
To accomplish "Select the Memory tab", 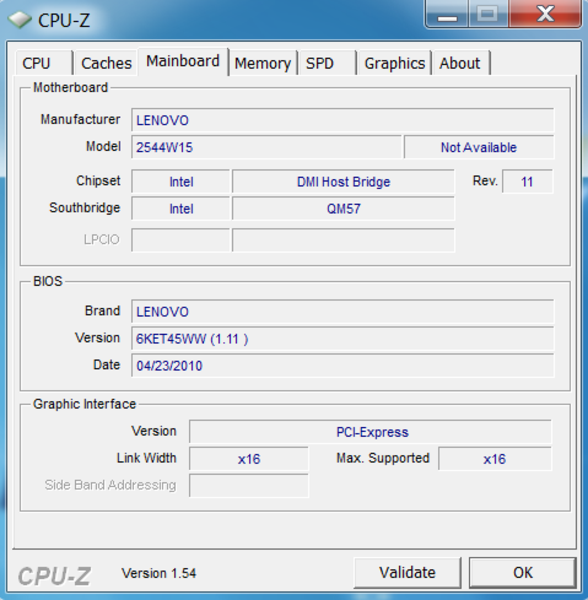I will point(263,63).
